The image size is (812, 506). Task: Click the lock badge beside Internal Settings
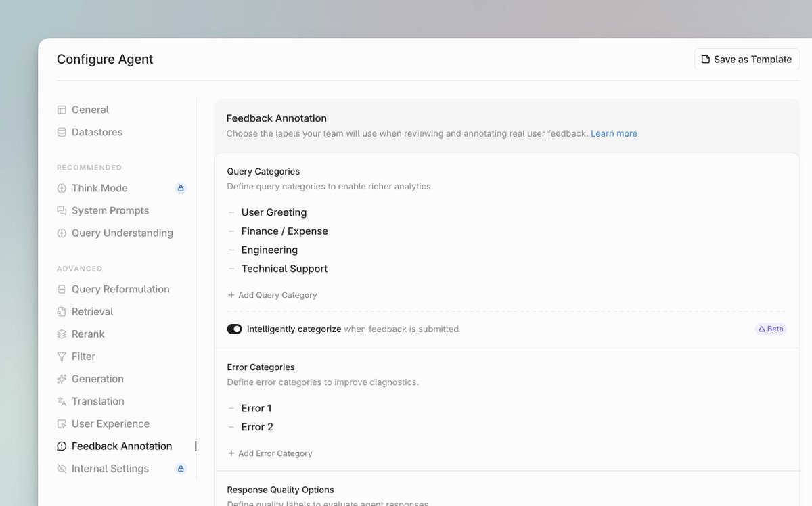tap(180, 468)
